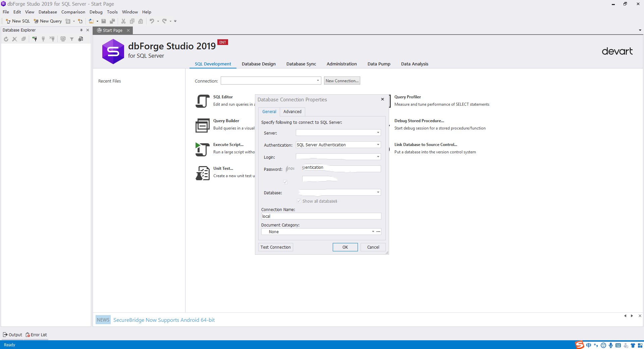Click the Save icon in the toolbar

pyautogui.click(x=104, y=21)
